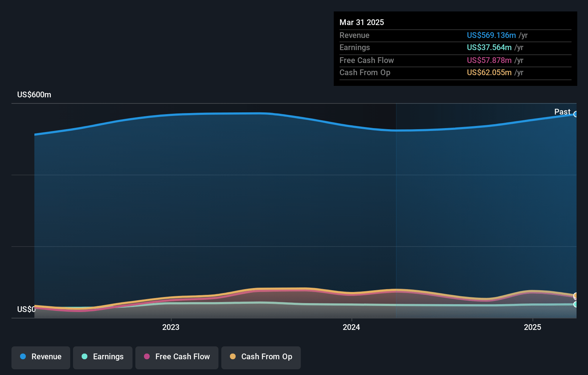Click the teal Earnings legend dot
The image size is (588, 375).
(85, 356)
